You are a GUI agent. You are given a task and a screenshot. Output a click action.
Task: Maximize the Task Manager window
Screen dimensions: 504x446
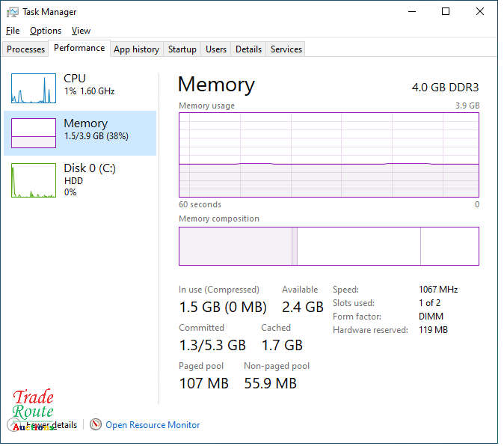[446, 12]
